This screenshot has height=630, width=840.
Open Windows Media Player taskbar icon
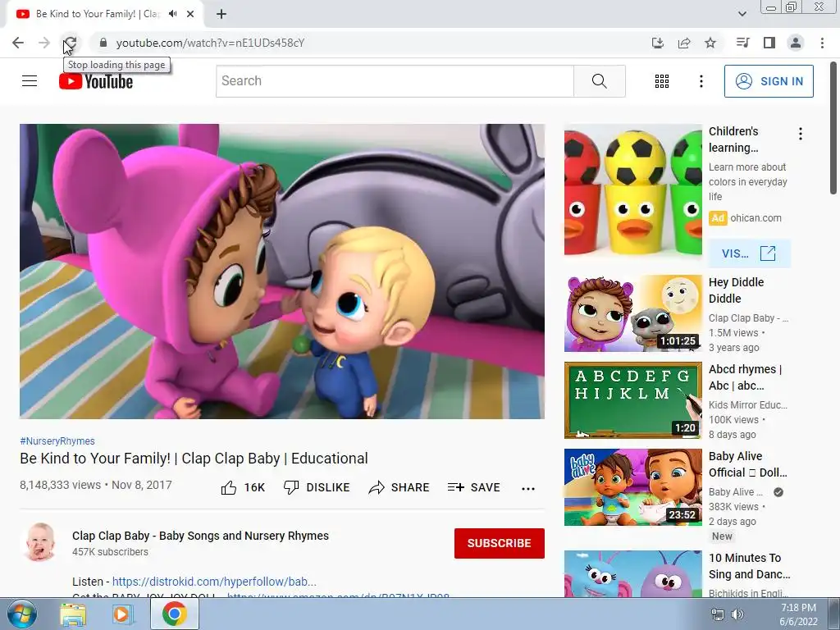tap(122, 614)
